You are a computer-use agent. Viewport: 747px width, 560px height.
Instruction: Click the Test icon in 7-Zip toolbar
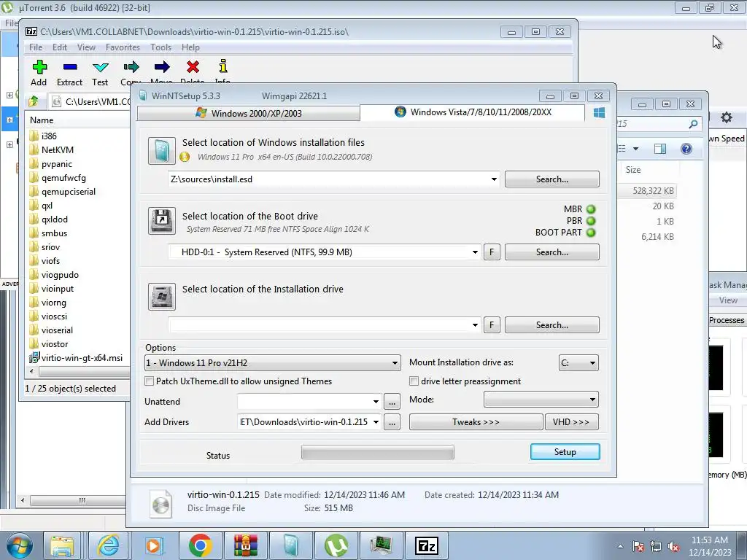100,67
